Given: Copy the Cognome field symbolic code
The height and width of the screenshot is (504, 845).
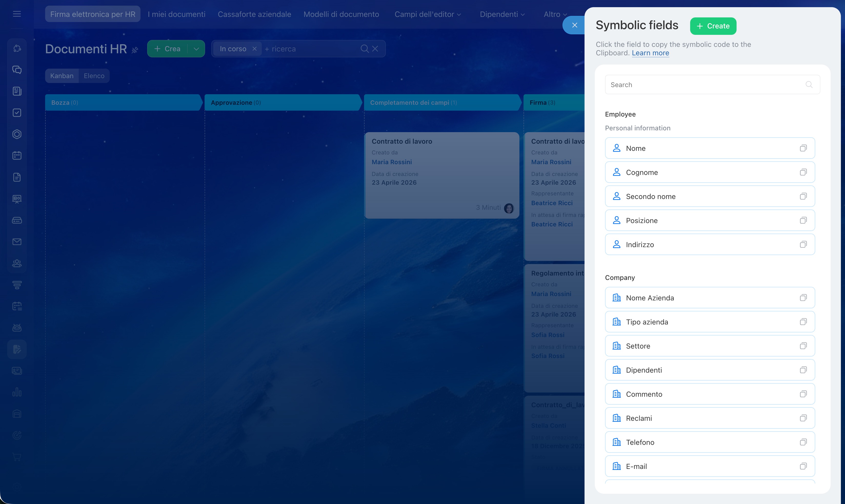Looking at the screenshot, I should [x=803, y=172].
